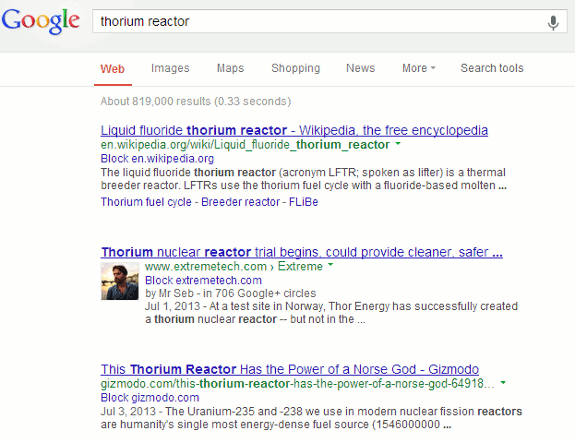Open the Gizmodo Norse God article

pos(290,369)
